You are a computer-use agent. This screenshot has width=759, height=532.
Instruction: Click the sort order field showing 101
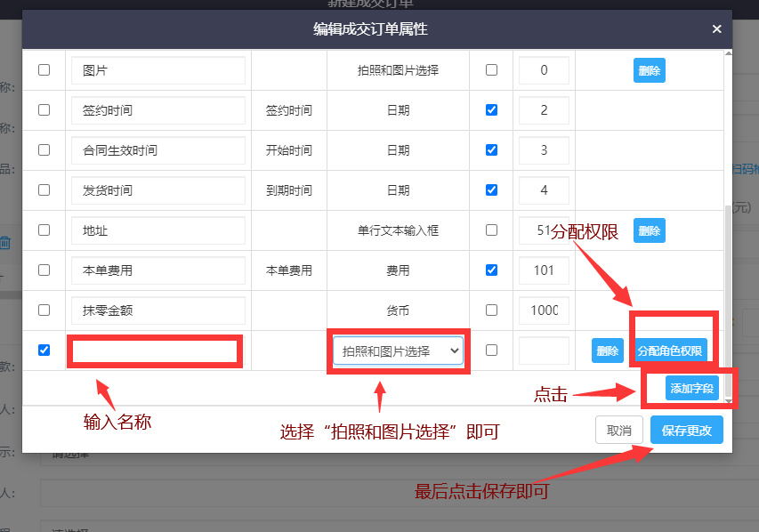coord(544,270)
